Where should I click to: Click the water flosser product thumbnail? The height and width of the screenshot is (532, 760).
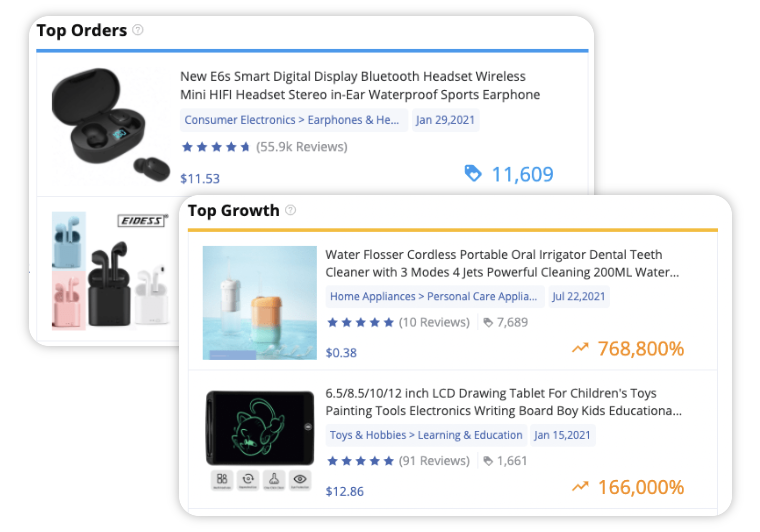(x=260, y=303)
